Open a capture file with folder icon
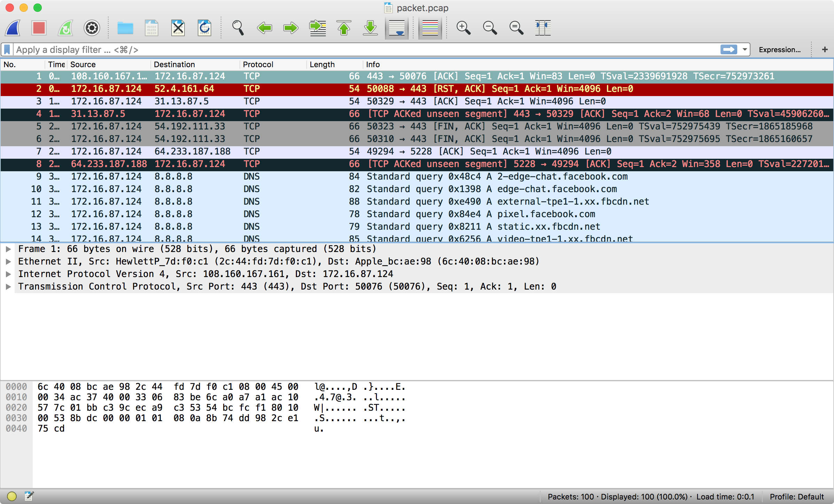 click(x=125, y=28)
